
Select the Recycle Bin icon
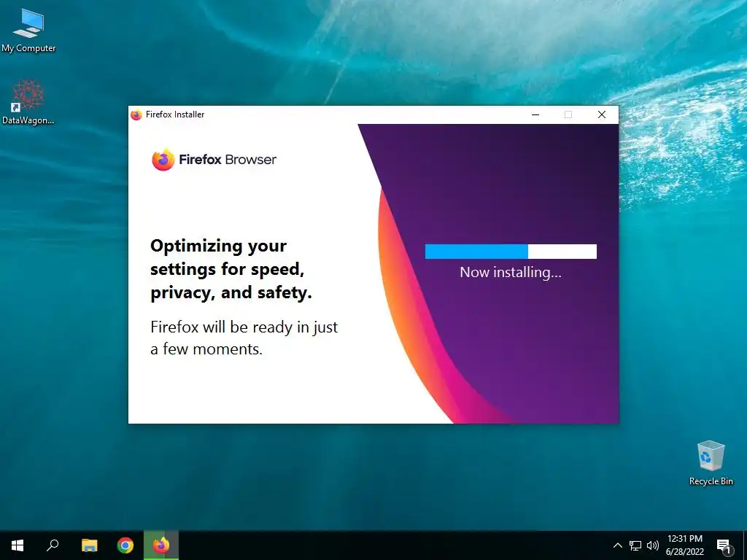[x=711, y=463]
